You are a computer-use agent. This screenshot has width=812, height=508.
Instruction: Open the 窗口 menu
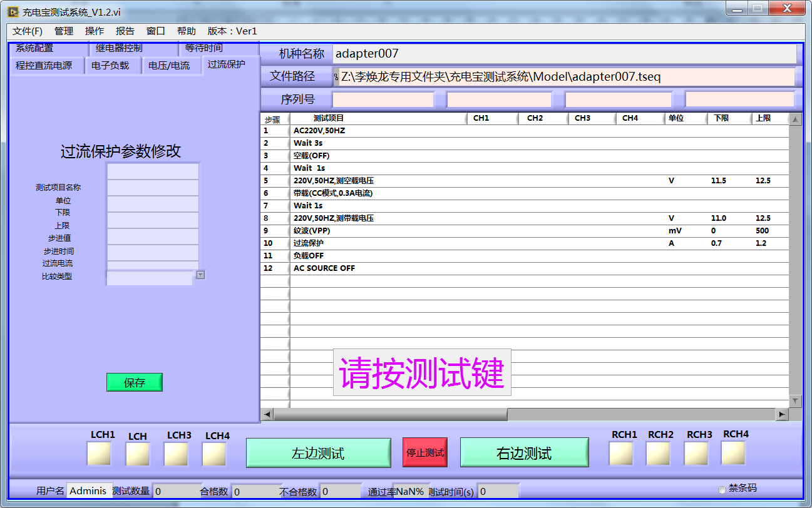pyautogui.click(x=156, y=31)
